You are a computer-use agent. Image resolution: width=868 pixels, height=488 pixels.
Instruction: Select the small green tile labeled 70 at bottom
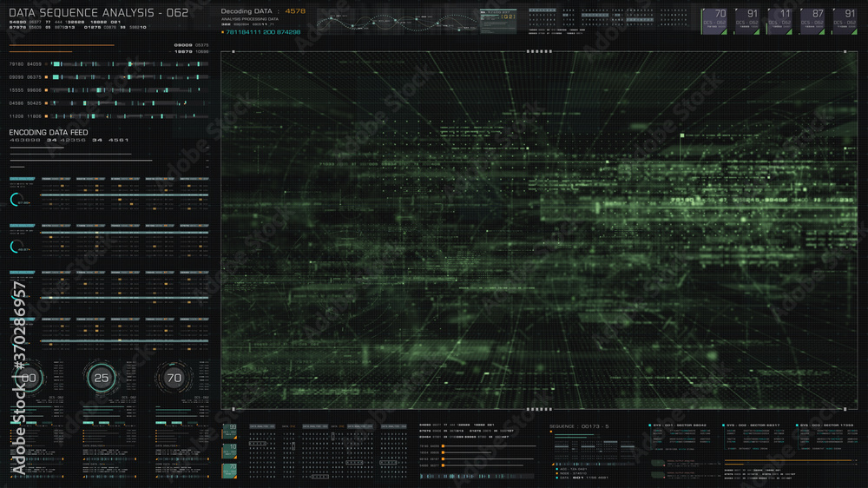coord(229,471)
